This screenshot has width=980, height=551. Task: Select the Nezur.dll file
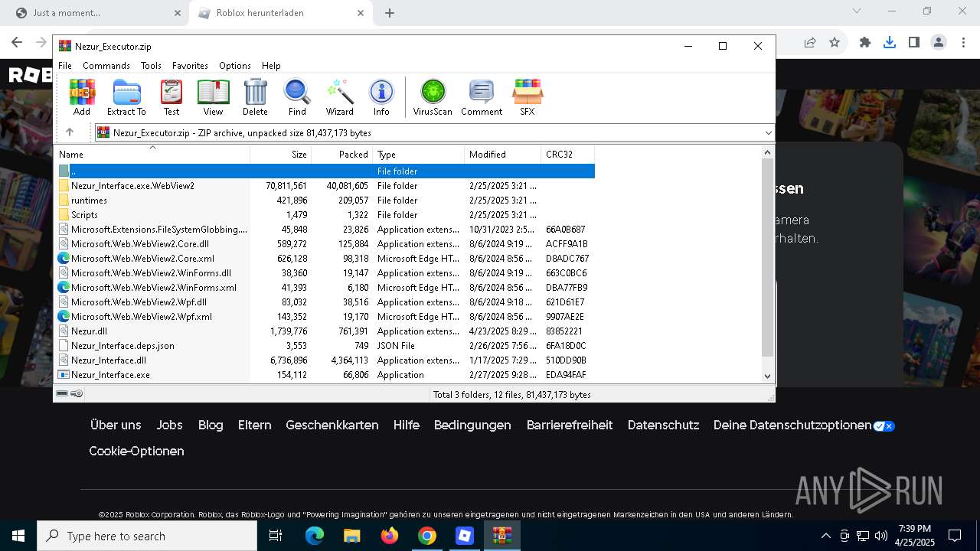coord(325,331)
